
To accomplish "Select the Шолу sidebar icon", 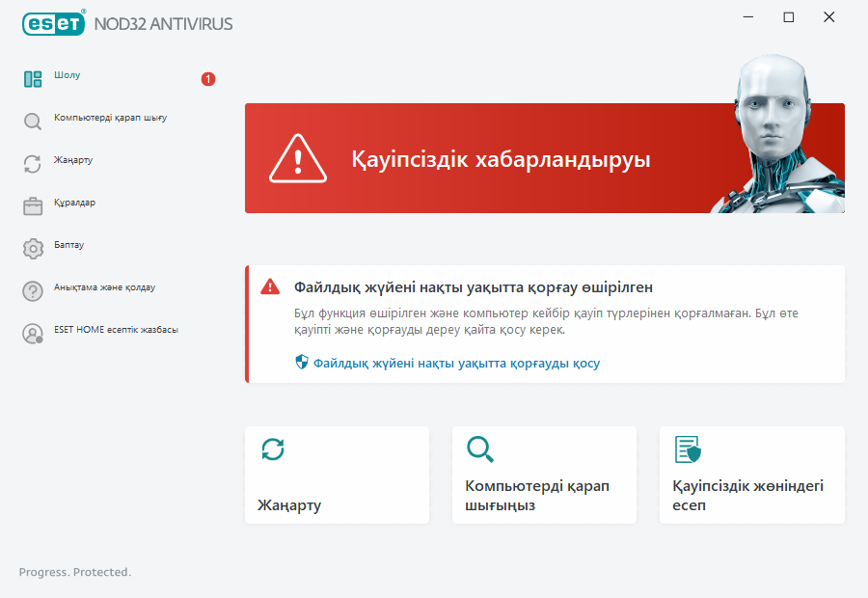I will point(32,77).
